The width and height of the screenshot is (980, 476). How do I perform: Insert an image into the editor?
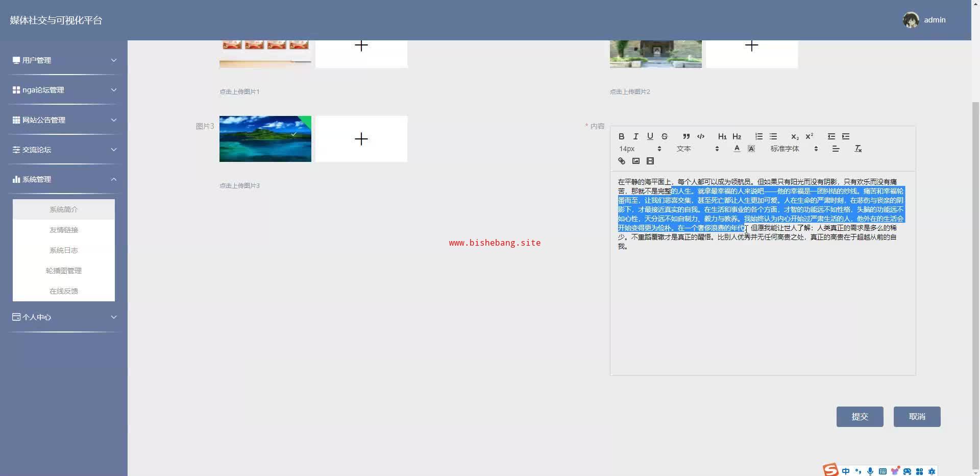pos(635,161)
